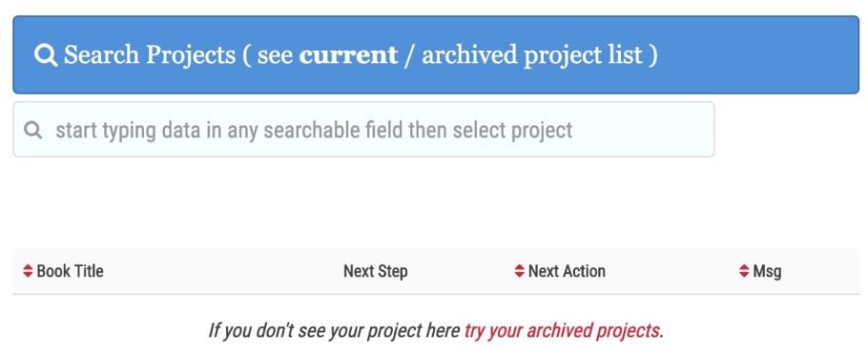Focus the project search input field
The image size is (868, 354).
pyautogui.click(x=363, y=129)
